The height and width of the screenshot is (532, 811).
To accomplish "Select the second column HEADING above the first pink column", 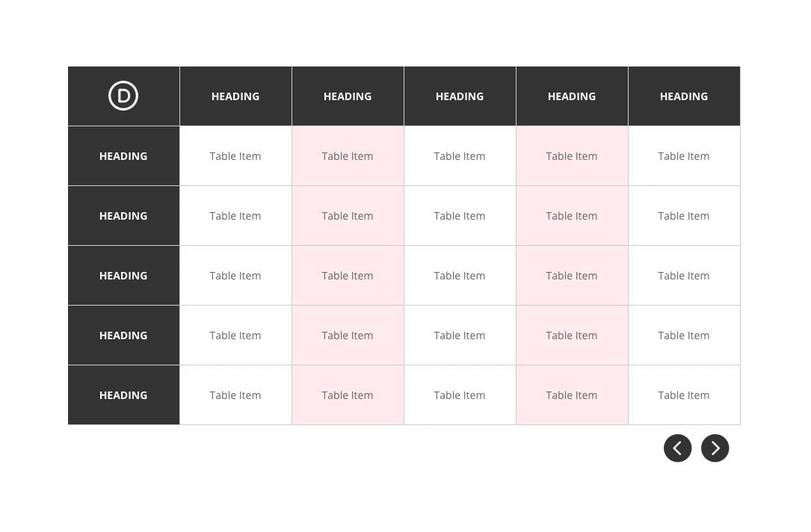I will click(x=348, y=96).
